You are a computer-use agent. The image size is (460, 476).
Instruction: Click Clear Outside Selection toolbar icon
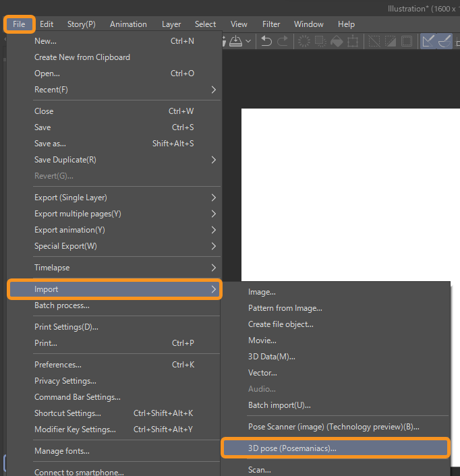click(320, 41)
